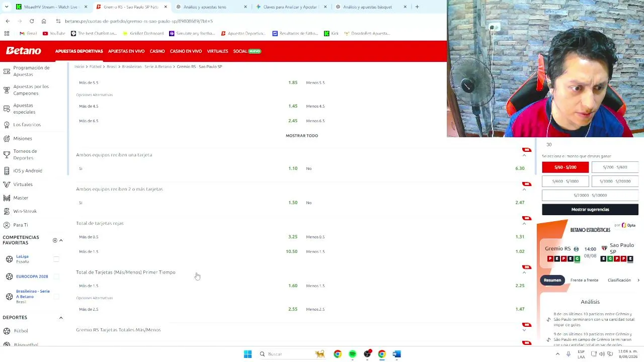Open the Apuestas en Vivo menu
Viewport: 644px width, 362px height.
[126, 51]
